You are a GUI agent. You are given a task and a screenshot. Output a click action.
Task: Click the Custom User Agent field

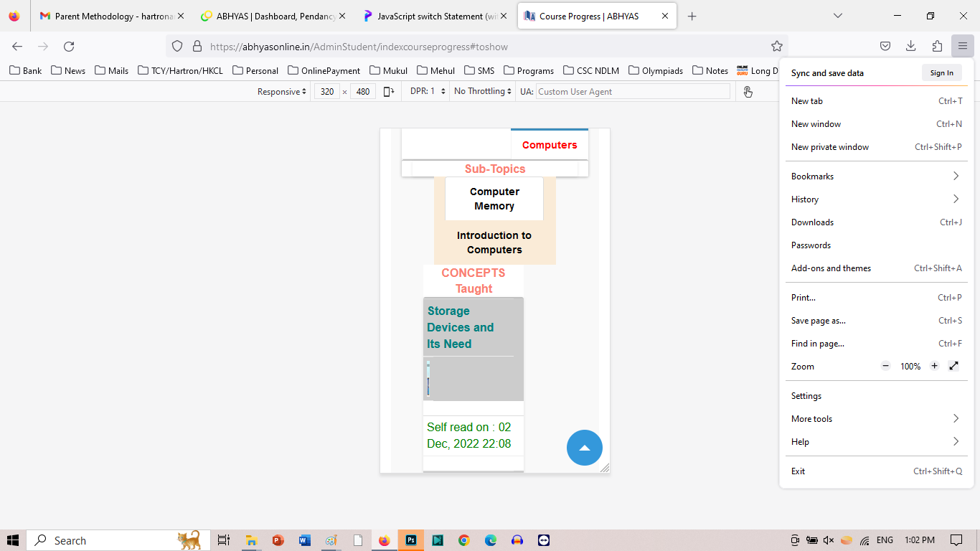(632, 92)
